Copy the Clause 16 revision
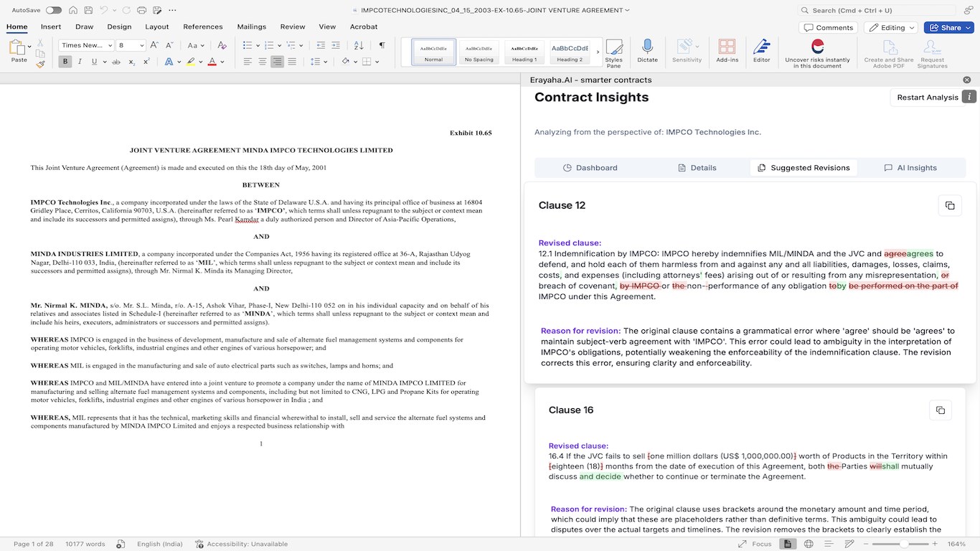 (940, 410)
